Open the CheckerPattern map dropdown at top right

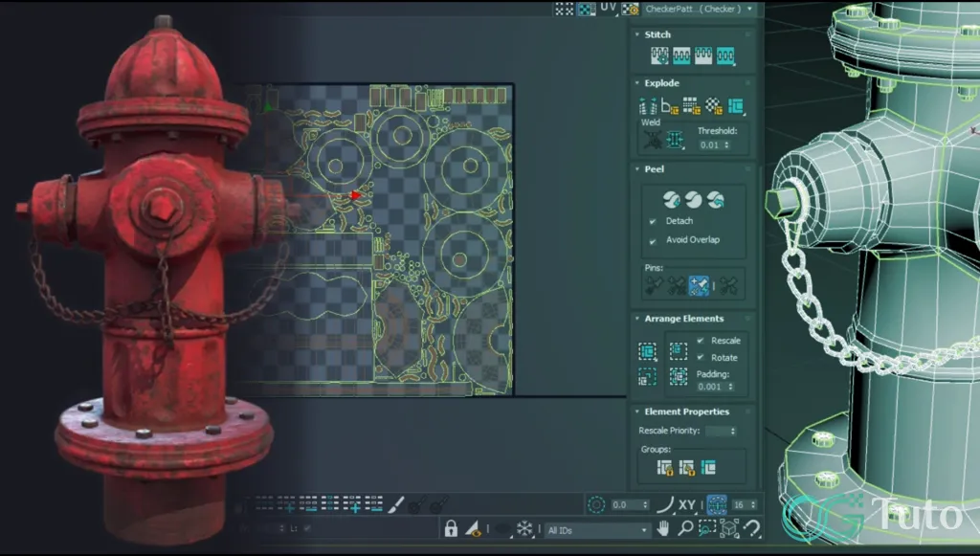coord(749,9)
